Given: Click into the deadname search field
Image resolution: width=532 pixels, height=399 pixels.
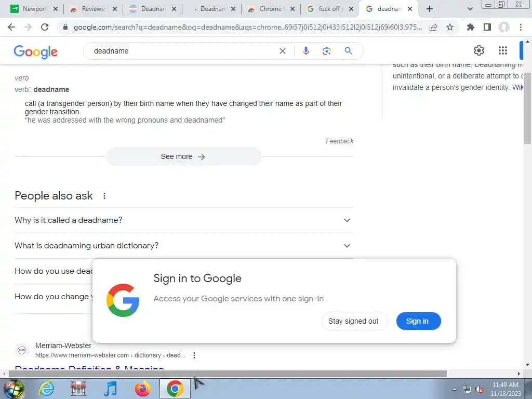Looking at the screenshot, I should pyautogui.click(x=183, y=51).
